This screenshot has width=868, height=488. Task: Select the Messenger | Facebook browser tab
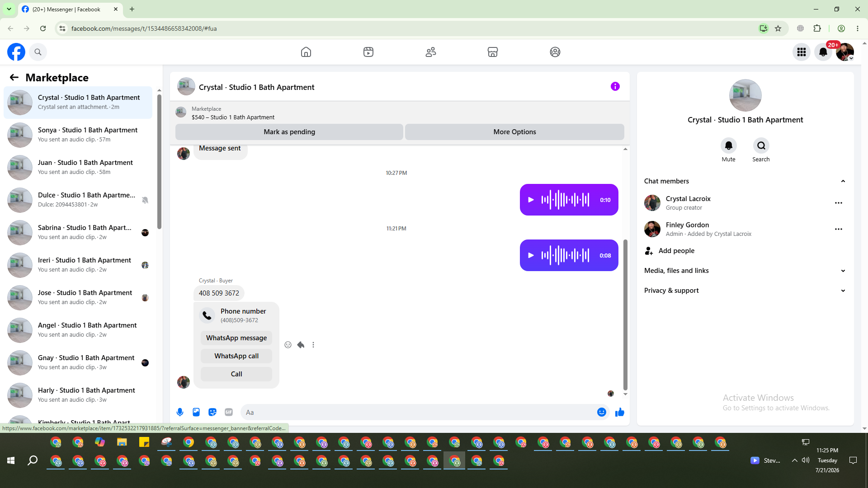(x=70, y=9)
